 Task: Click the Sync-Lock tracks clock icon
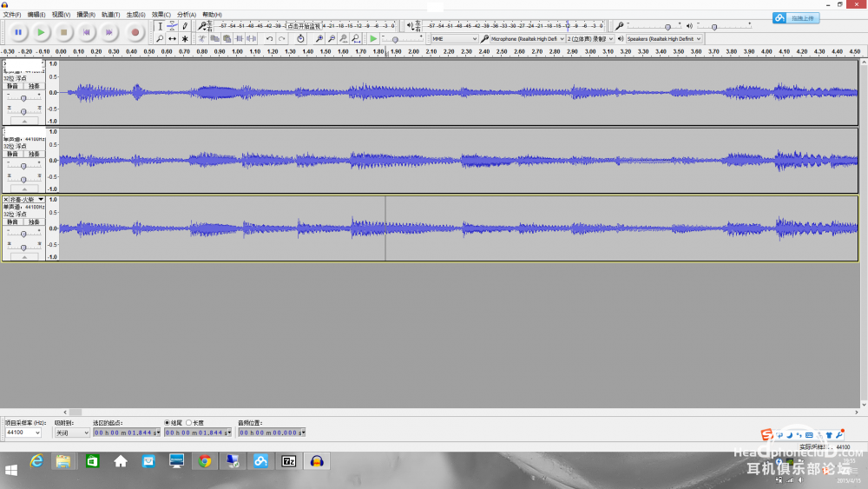click(x=300, y=39)
